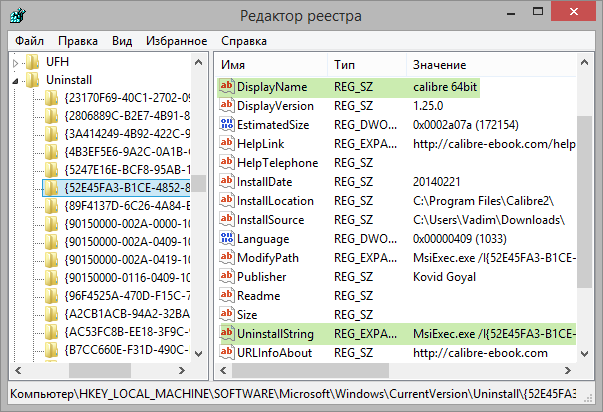Click folder icon of {23170F69-40C1-2702 key

pyautogui.click(x=51, y=98)
